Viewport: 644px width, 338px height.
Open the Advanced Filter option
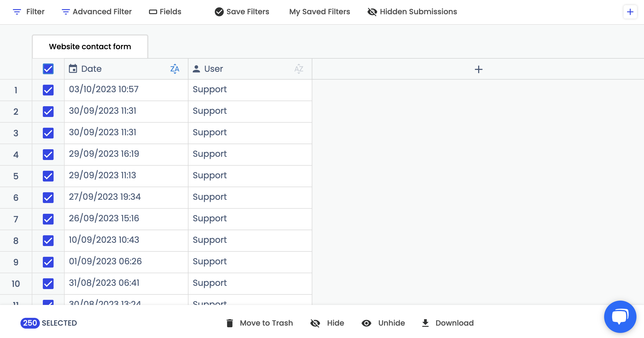click(x=97, y=12)
